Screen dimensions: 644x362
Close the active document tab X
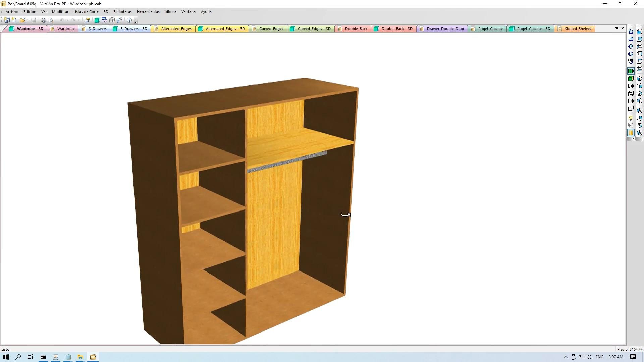623,28
